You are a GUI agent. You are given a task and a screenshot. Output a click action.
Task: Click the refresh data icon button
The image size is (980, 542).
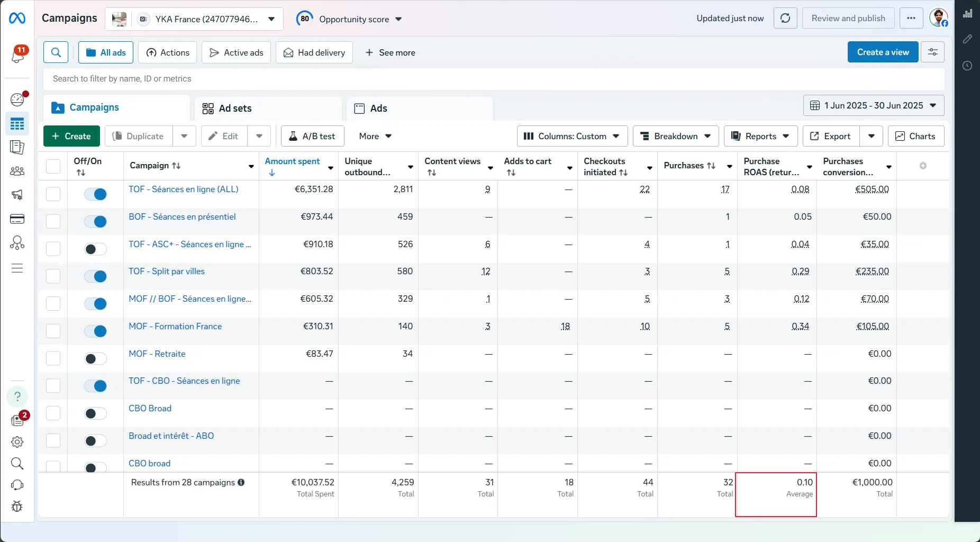[785, 19]
